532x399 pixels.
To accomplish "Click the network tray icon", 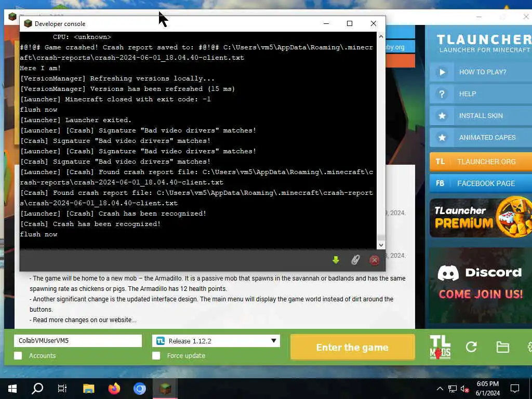I will pyautogui.click(x=453, y=389).
